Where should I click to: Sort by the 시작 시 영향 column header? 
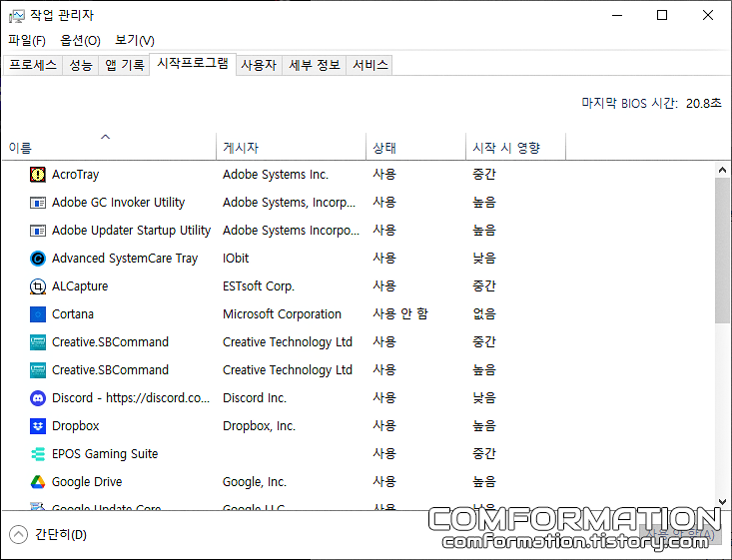click(516, 147)
